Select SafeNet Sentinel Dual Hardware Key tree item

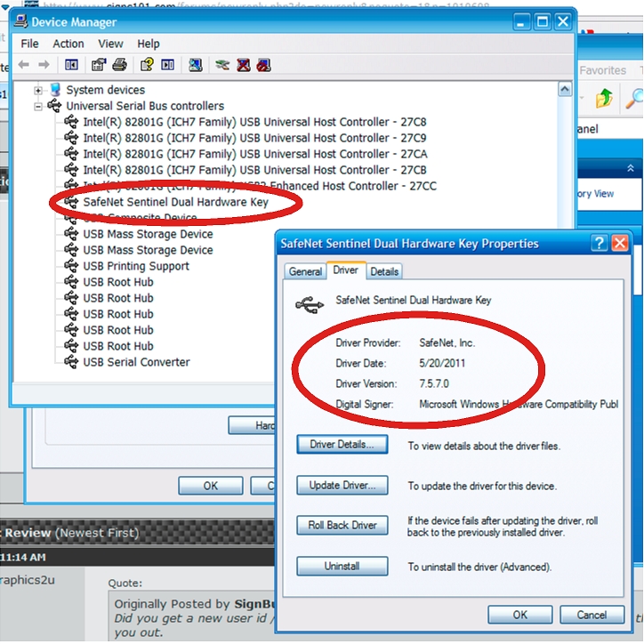click(176, 202)
